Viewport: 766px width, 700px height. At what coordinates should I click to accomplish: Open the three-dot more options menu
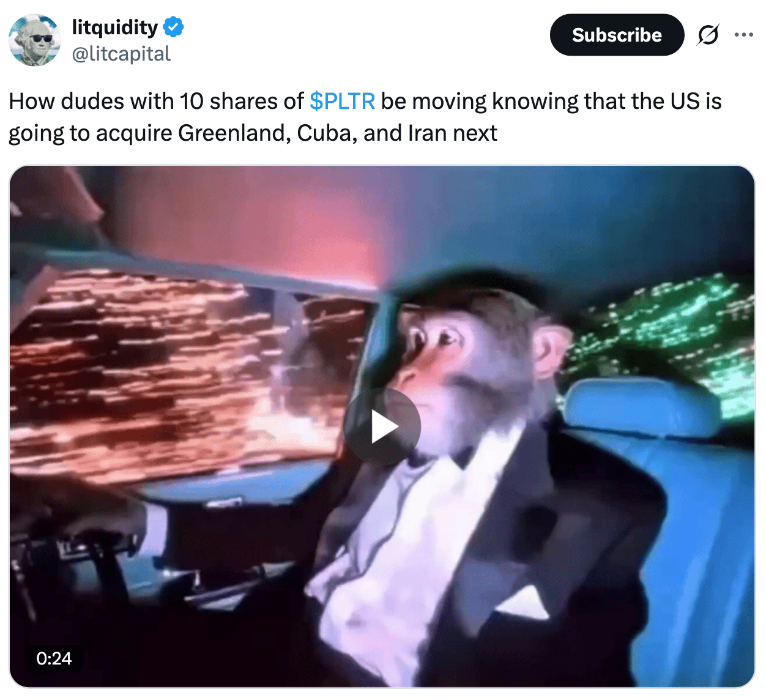[x=743, y=35]
